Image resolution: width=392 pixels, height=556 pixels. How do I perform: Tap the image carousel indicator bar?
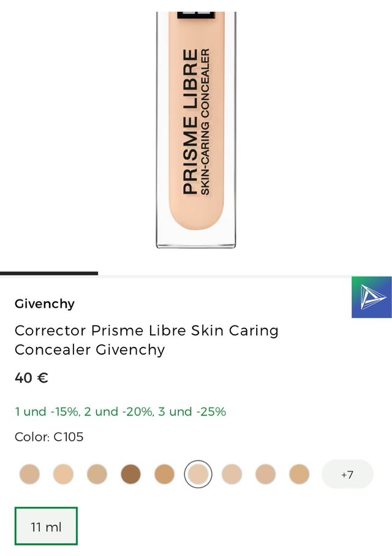click(48, 270)
